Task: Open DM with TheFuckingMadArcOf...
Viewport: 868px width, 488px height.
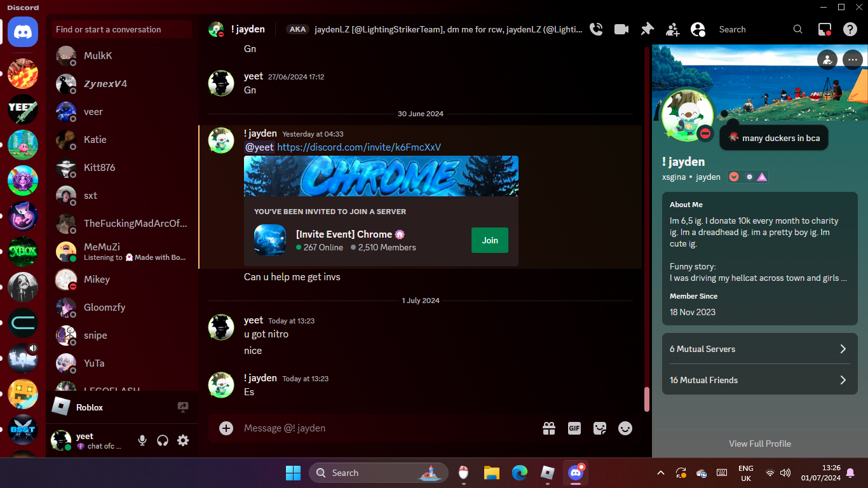Action: point(122,224)
